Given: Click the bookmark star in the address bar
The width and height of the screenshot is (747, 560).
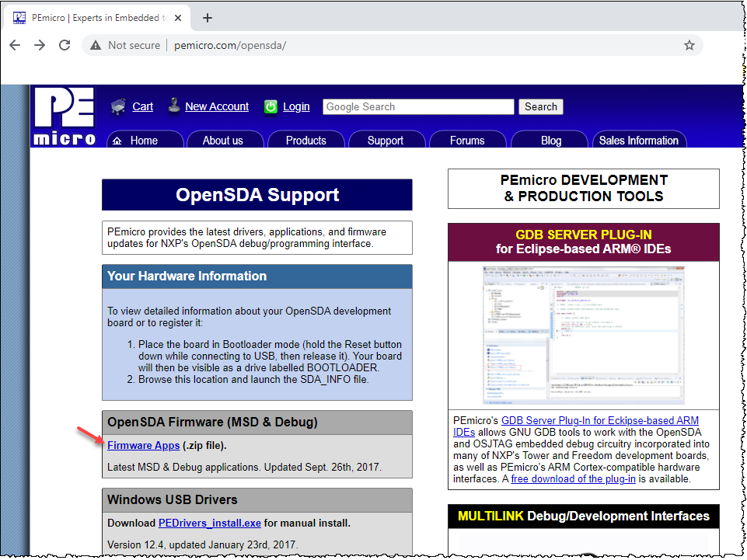Looking at the screenshot, I should pyautogui.click(x=689, y=45).
